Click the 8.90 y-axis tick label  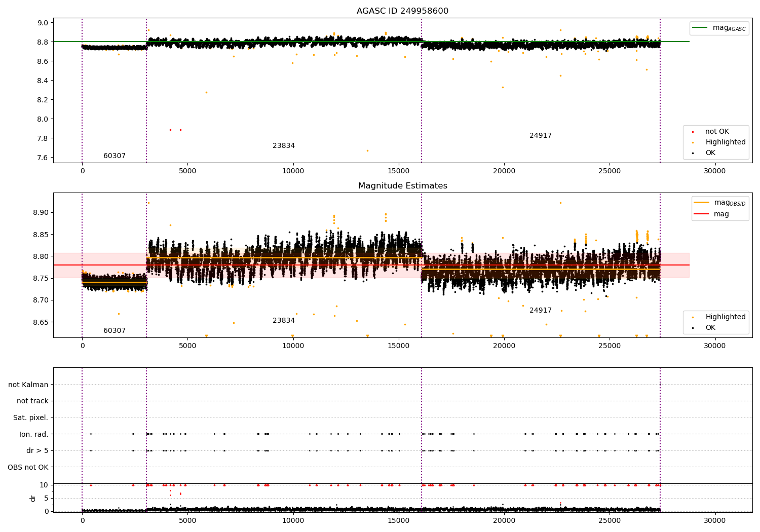click(41, 212)
